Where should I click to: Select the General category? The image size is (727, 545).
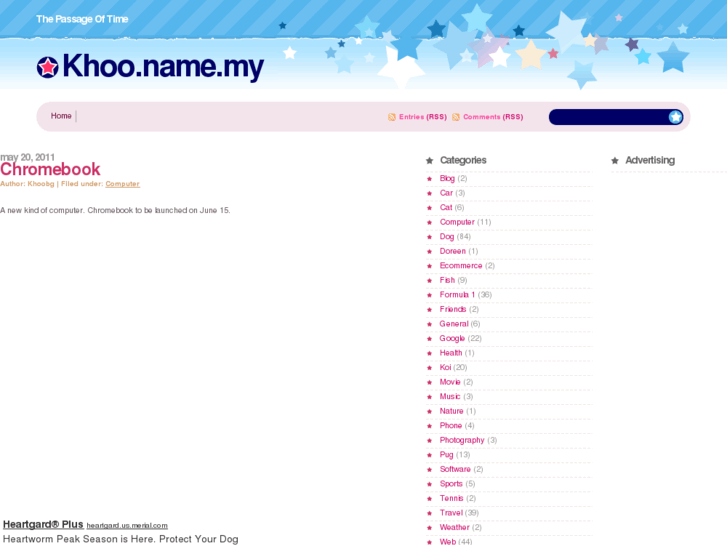(454, 324)
